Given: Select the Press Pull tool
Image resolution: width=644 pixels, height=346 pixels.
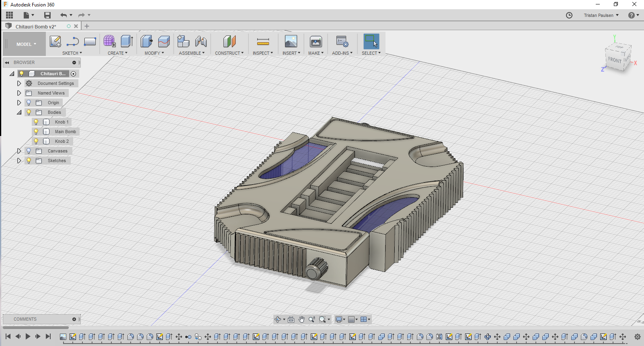Looking at the screenshot, I should 147,41.
